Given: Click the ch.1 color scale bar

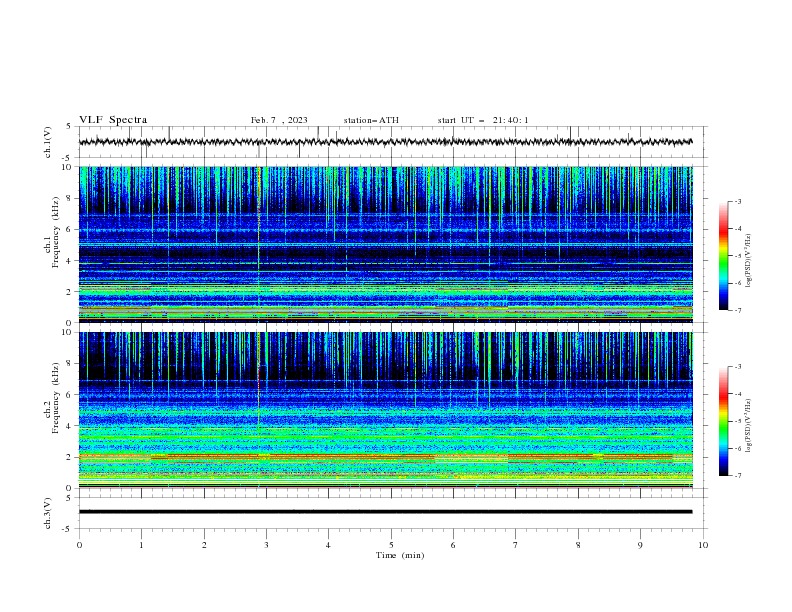Looking at the screenshot, I should [723, 256].
